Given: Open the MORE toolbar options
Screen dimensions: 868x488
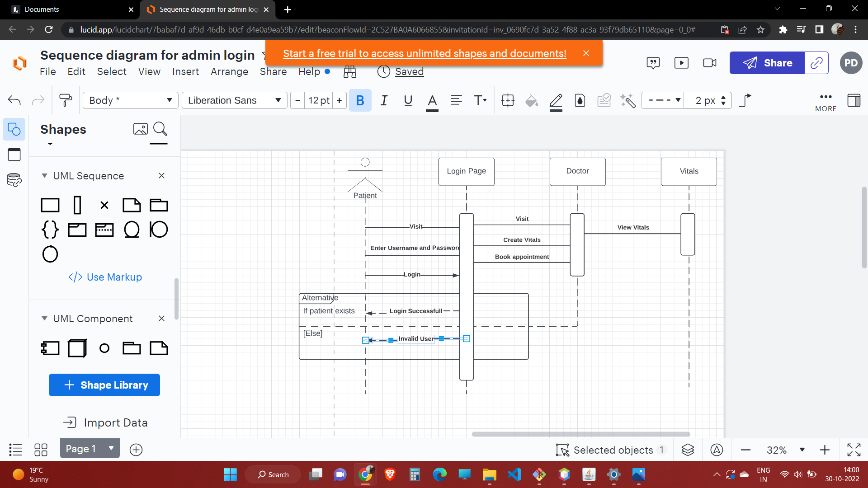Looking at the screenshot, I should 826,102.
